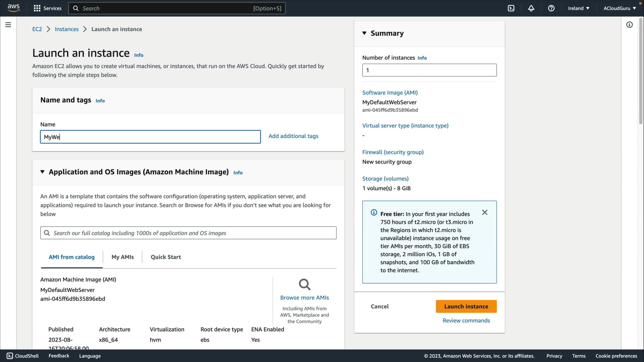Open the Services grid menu

pos(37,8)
